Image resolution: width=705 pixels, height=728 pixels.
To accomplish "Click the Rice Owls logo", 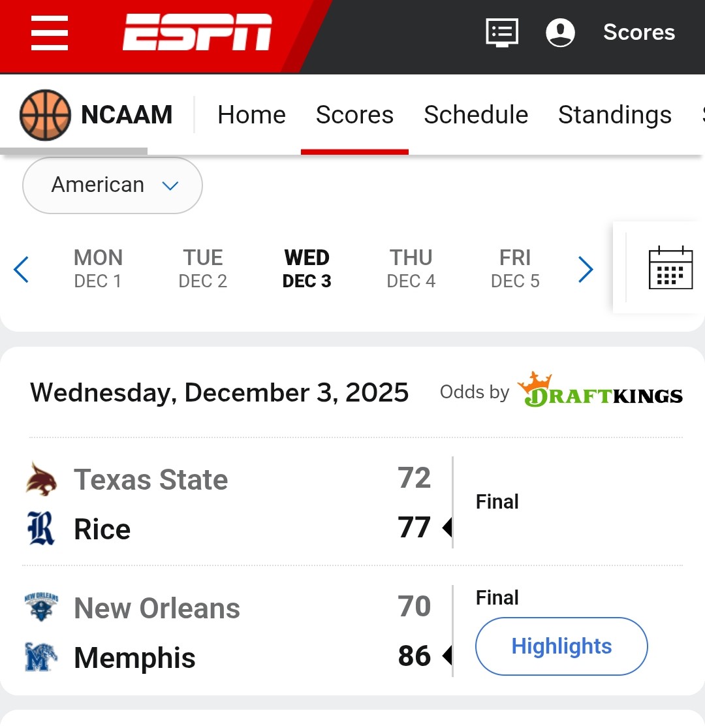I will coord(41,528).
